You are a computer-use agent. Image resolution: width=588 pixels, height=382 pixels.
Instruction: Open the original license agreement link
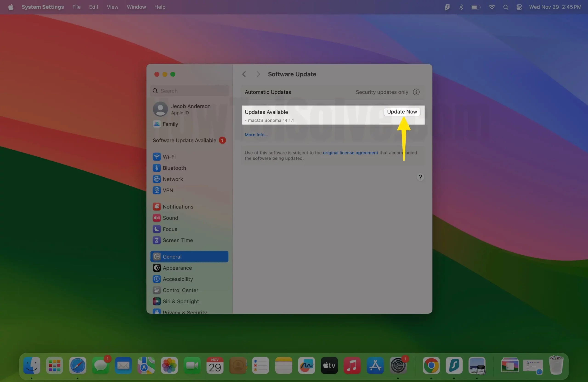pos(350,153)
